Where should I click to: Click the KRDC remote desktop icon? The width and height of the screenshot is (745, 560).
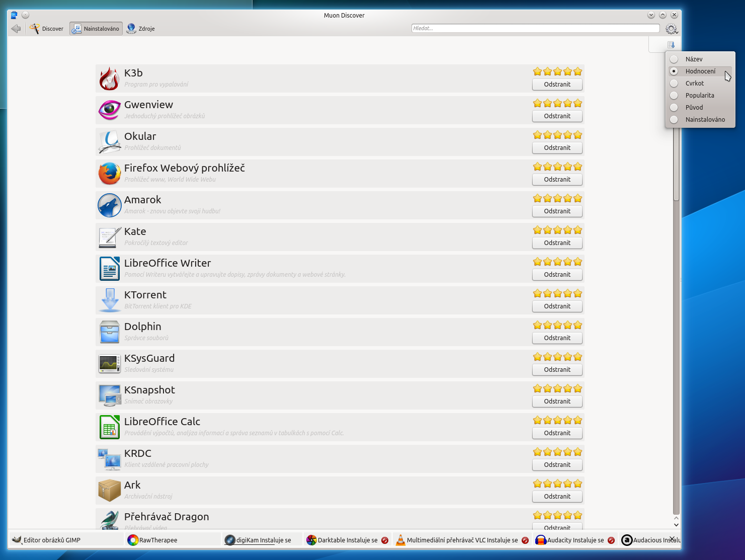tap(109, 459)
